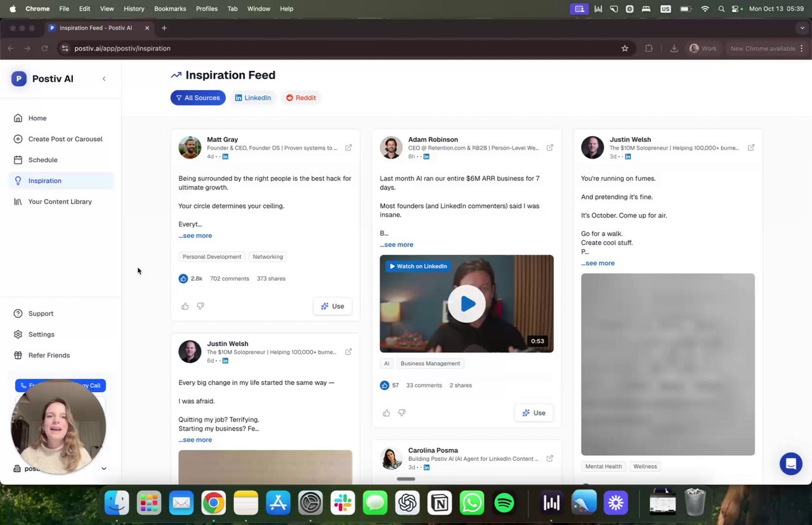Click the Mental Health tag
Viewport: 812px width, 525px height.
point(603,466)
